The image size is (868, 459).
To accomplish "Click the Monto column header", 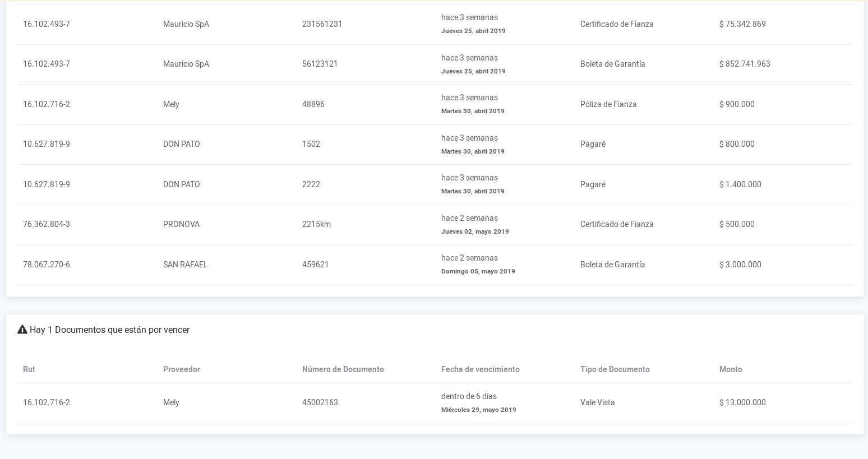I will (x=730, y=369).
